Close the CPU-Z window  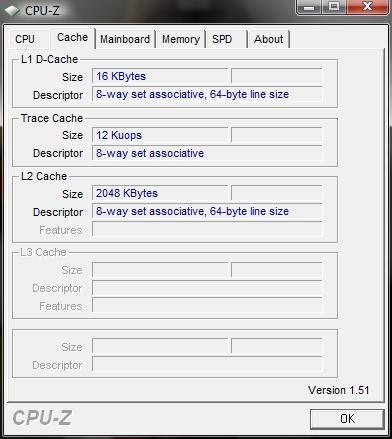tap(367, 7)
